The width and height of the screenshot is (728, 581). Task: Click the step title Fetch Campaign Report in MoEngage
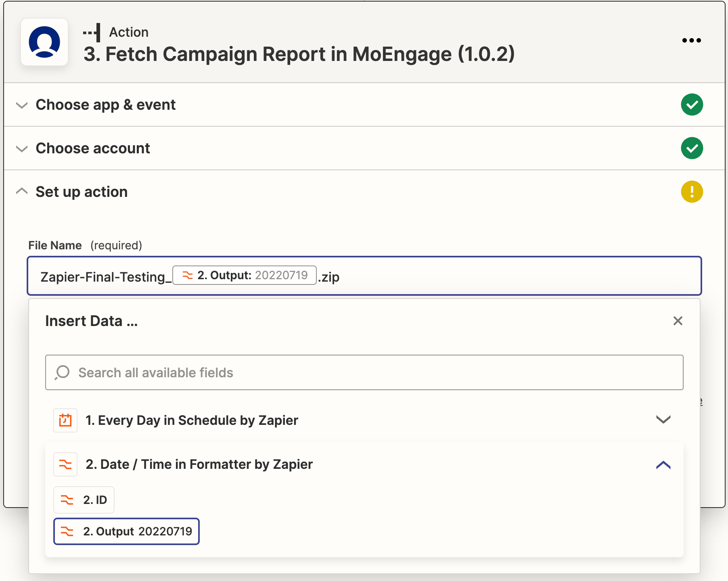(x=299, y=54)
